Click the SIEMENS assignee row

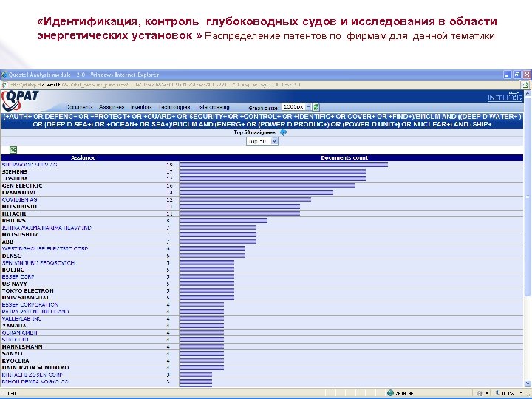tap(262, 171)
